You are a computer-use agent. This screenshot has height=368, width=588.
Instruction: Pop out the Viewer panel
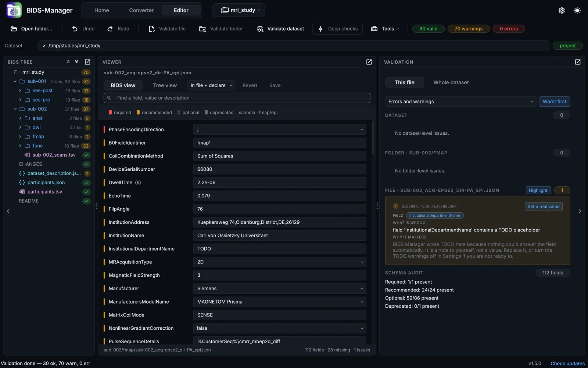click(369, 62)
